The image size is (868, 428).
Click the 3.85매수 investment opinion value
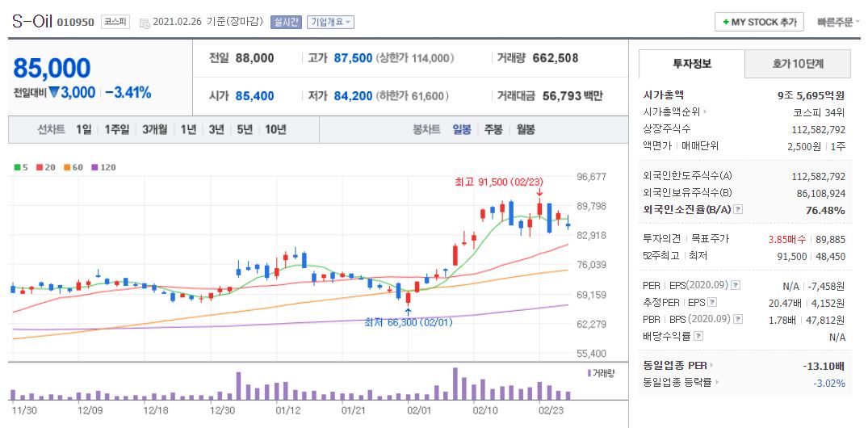coord(788,239)
